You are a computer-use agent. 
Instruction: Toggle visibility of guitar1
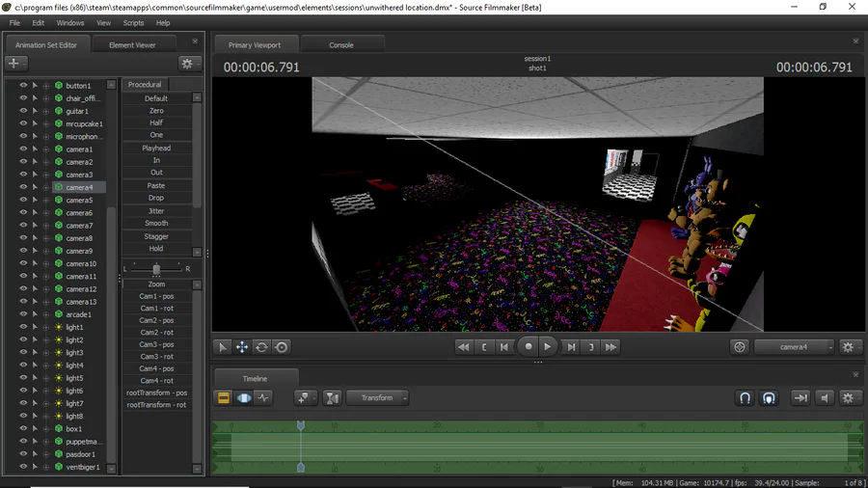tap(23, 111)
